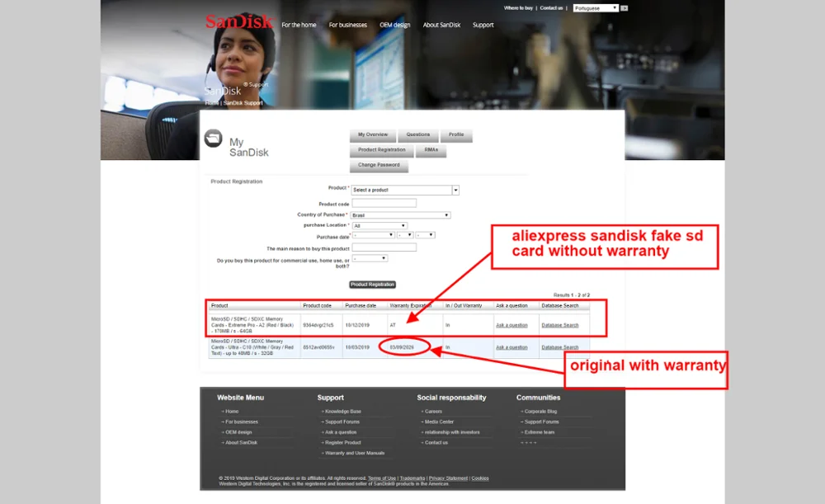Open OEM design menu in header
The width and height of the screenshot is (825, 504).
[394, 25]
